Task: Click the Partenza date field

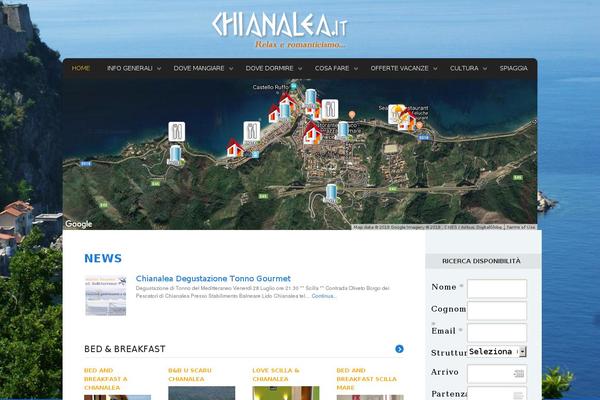Action: pos(497,393)
